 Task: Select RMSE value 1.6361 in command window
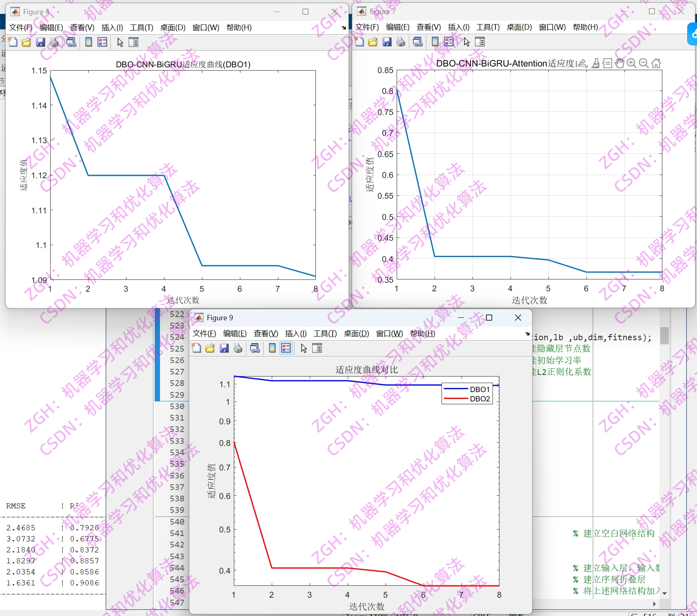pyautogui.click(x=21, y=583)
